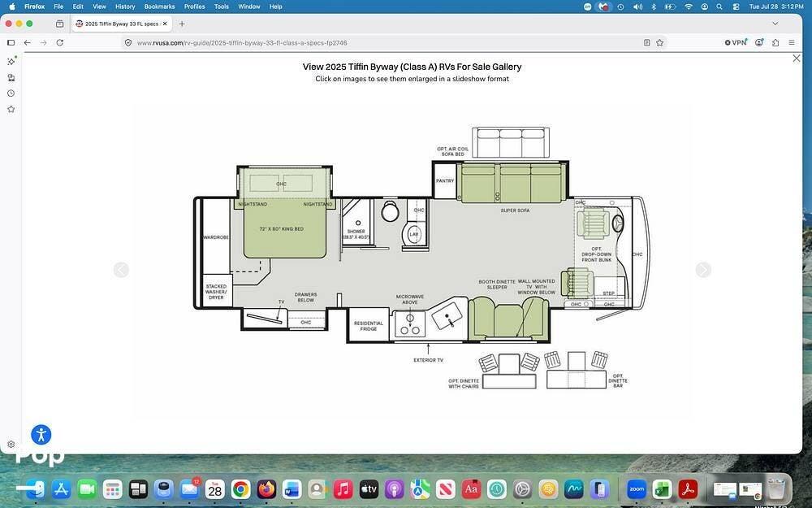Open Microsoft Excel from the Dock

click(x=663, y=489)
